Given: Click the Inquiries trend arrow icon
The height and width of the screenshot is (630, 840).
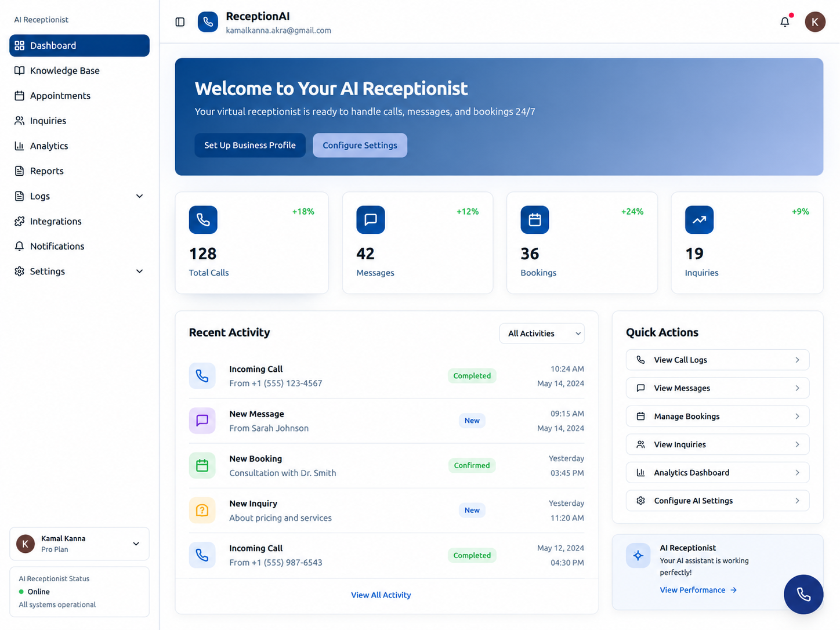Looking at the screenshot, I should [x=699, y=220].
